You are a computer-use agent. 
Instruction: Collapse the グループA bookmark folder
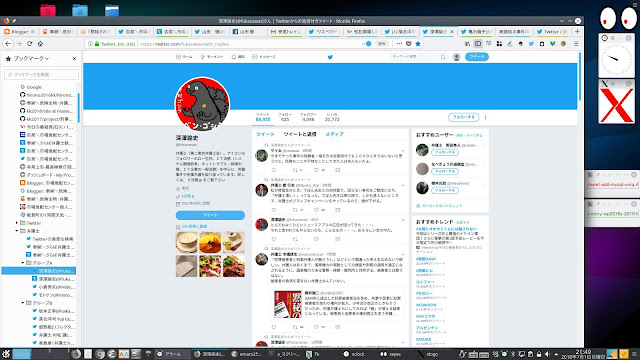click(23, 263)
